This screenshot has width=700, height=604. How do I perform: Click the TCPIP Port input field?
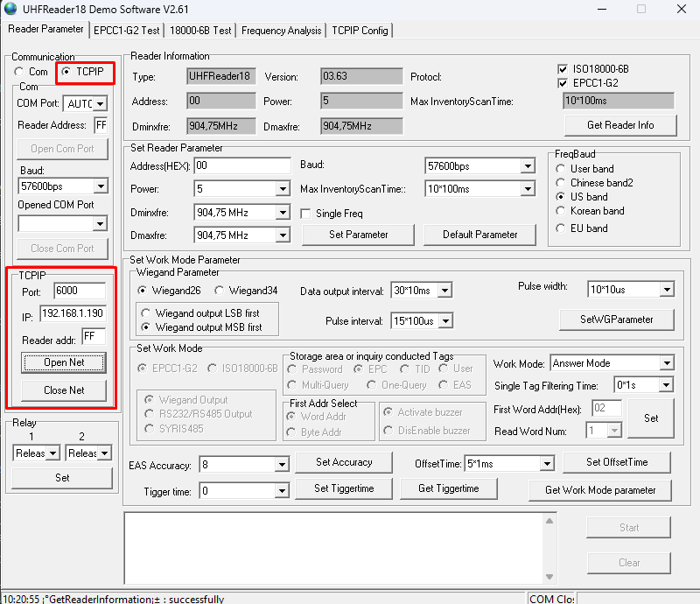79,291
